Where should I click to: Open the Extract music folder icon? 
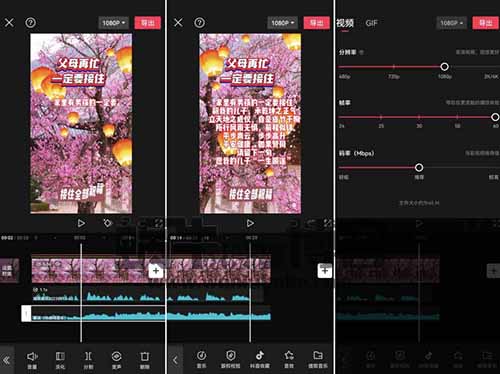click(x=318, y=359)
